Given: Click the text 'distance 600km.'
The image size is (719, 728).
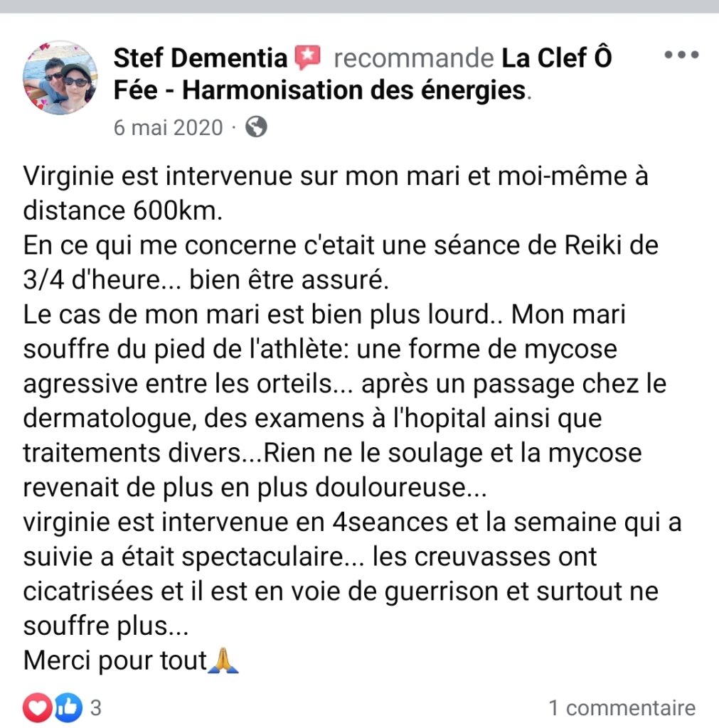Looking at the screenshot, I should point(123,210).
